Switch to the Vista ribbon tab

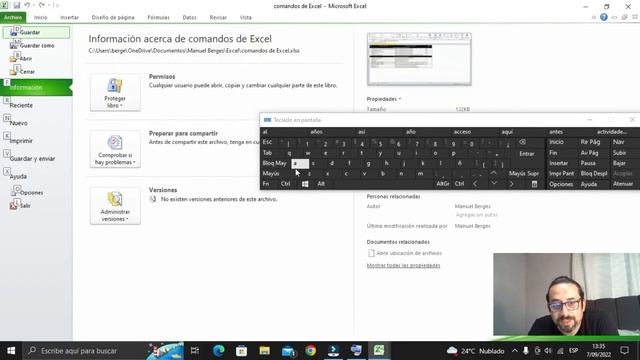245,17
